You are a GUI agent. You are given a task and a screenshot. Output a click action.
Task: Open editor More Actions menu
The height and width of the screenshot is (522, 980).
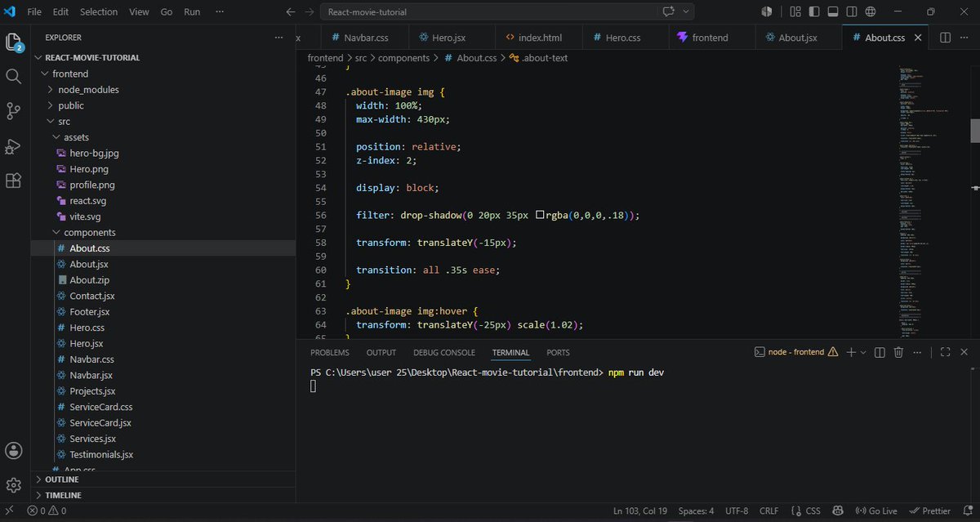pos(964,38)
